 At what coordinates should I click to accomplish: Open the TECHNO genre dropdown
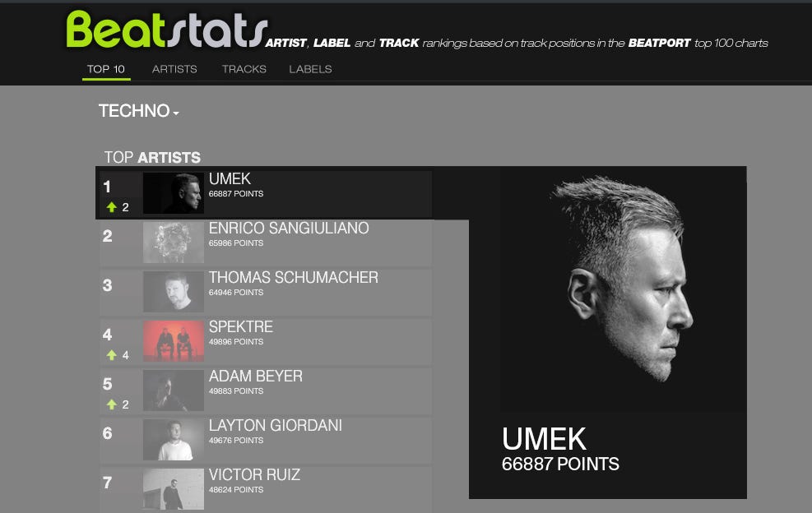[x=139, y=111]
